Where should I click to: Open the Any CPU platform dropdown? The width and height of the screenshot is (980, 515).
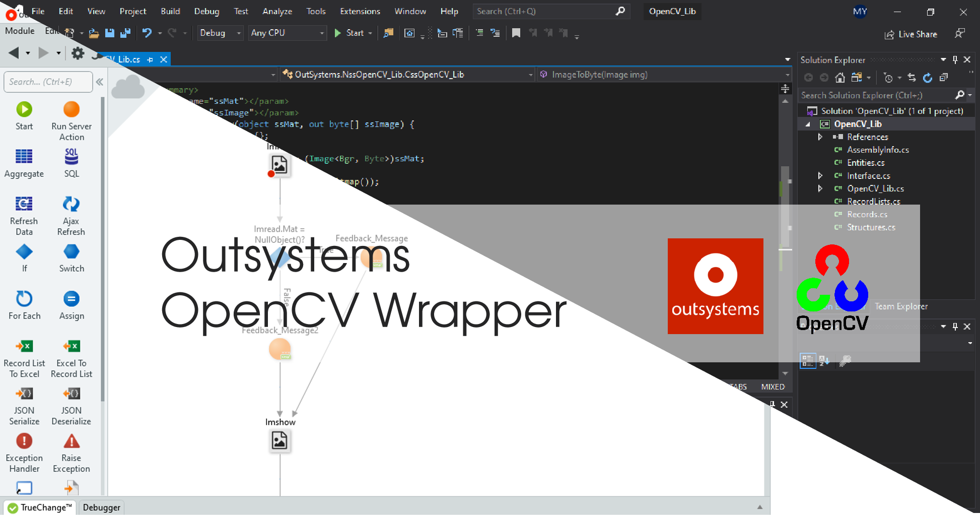click(x=287, y=33)
